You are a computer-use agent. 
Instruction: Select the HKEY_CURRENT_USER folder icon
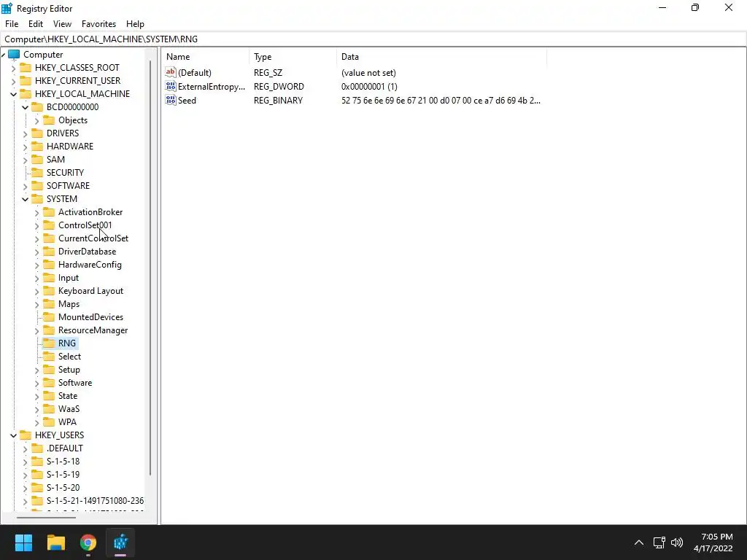[x=26, y=80]
